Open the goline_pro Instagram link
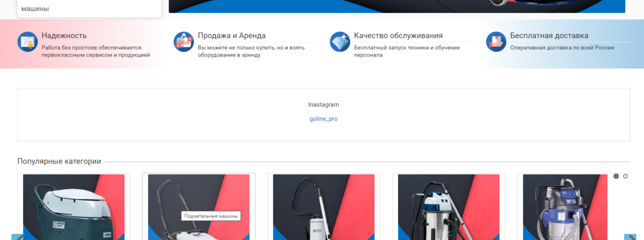The height and width of the screenshot is (240, 644). (324, 119)
